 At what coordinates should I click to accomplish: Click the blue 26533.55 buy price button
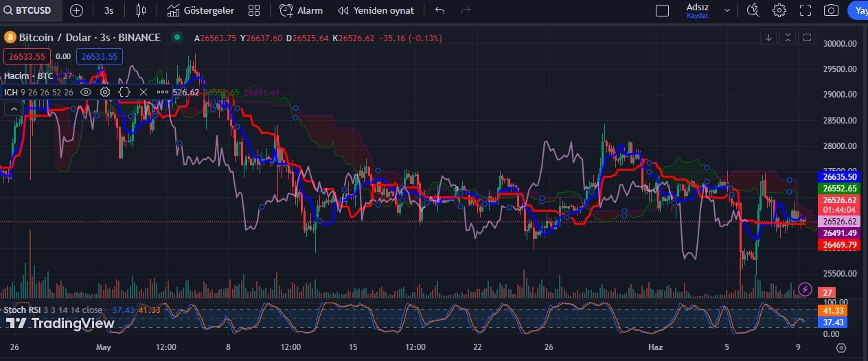click(x=100, y=56)
